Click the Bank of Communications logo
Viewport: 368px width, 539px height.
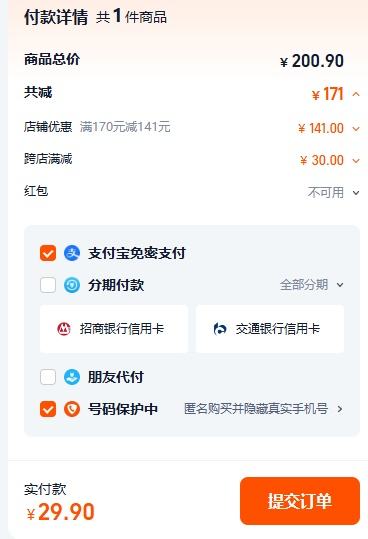click(220, 329)
